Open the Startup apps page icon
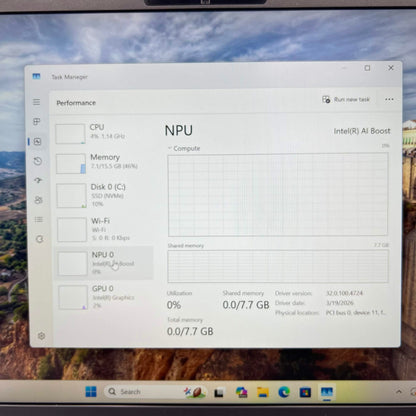The width and height of the screenshot is (416, 416). (x=38, y=181)
